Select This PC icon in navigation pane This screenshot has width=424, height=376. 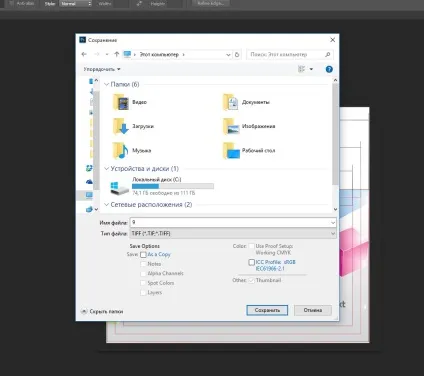click(89, 195)
